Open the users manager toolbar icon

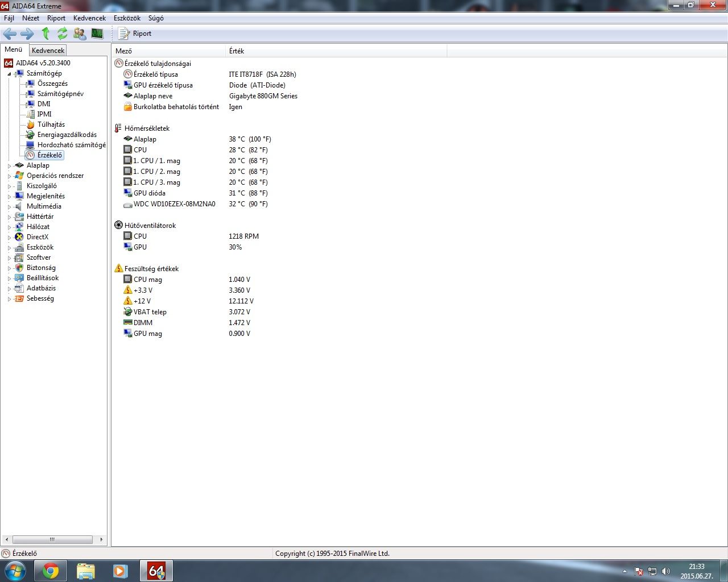(x=80, y=34)
